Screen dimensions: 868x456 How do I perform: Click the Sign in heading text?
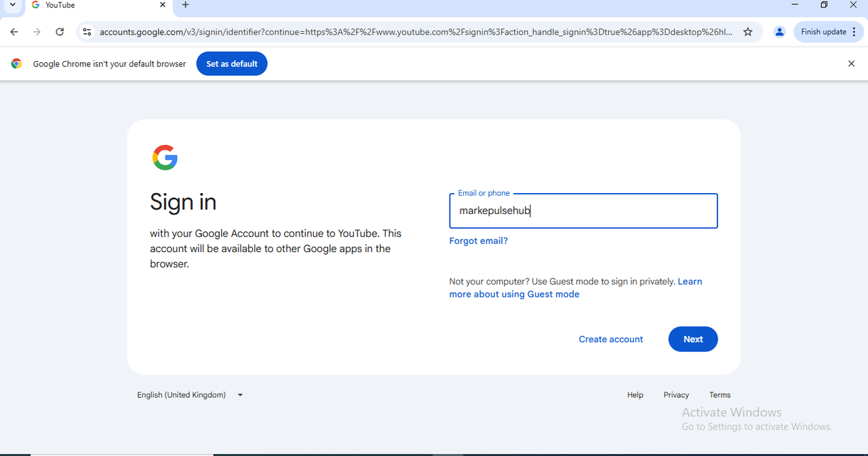183,202
